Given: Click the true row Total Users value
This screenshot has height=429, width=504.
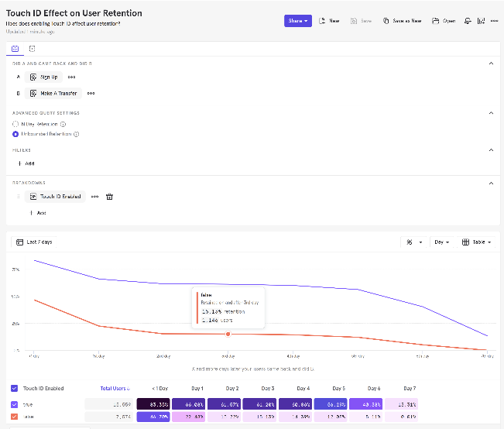Looking at the screenshot, I should tap(109, 404).
